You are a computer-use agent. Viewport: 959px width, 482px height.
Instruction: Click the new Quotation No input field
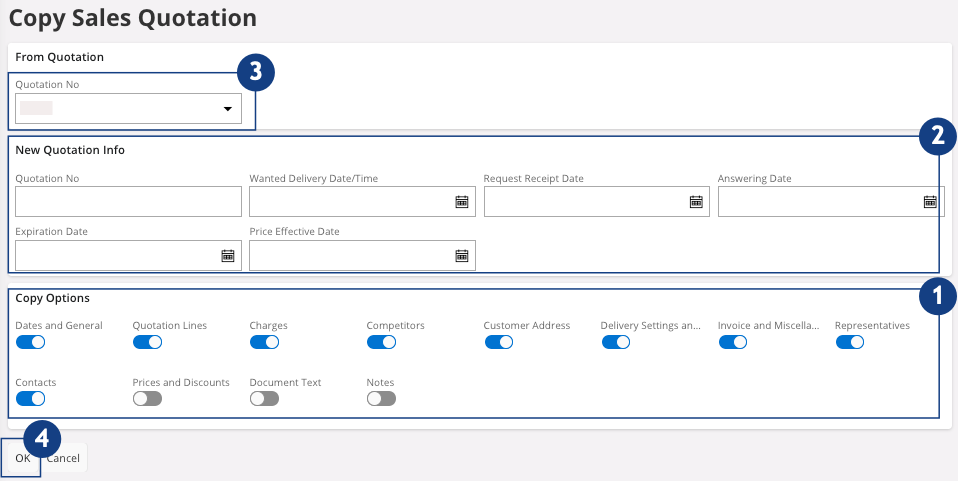(x=128, y=202)
